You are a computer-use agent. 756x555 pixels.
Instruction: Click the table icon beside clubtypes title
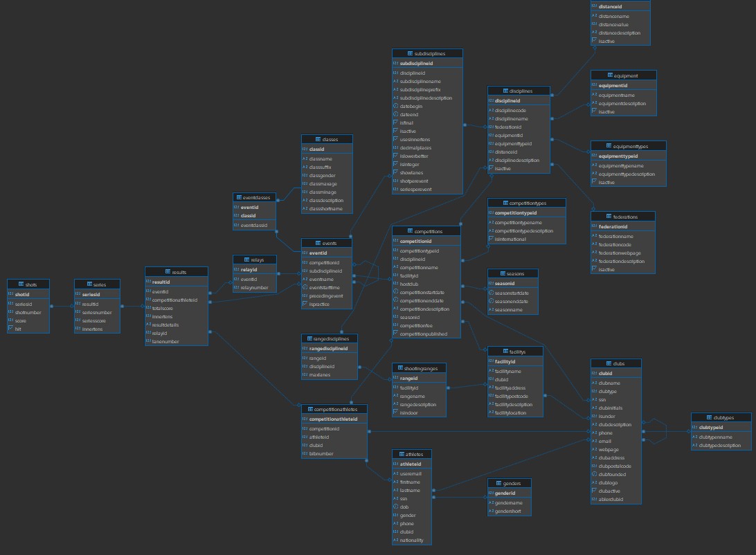pyautogui.click(x=708, y=417)
